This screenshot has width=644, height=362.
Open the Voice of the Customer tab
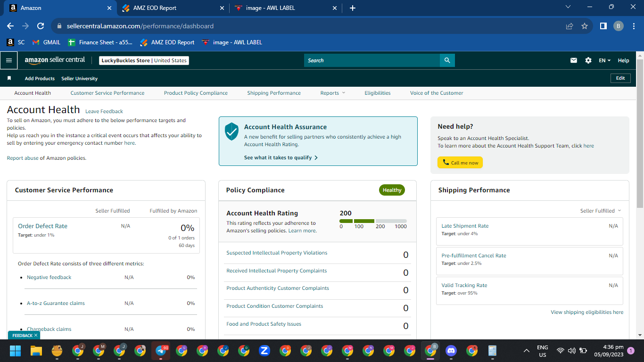[437, 93]
